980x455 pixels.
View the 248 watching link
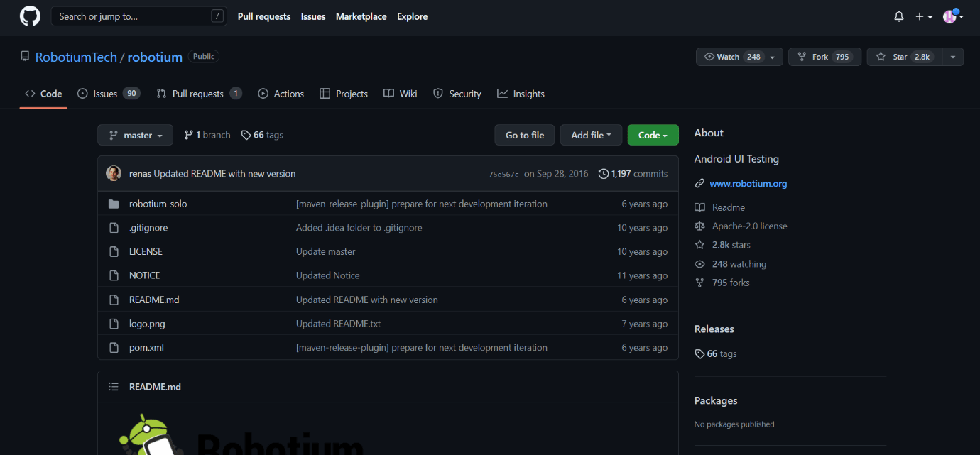coord(730,264)
